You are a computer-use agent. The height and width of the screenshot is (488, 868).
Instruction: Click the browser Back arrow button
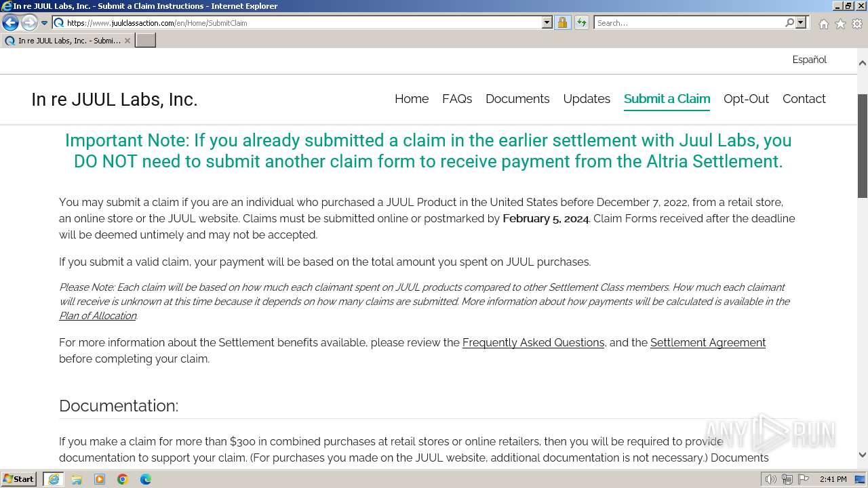10,23
